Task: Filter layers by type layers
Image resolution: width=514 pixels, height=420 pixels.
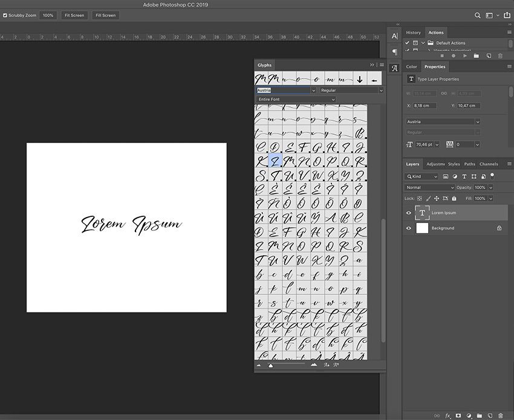Action: (x=464, y=176)
